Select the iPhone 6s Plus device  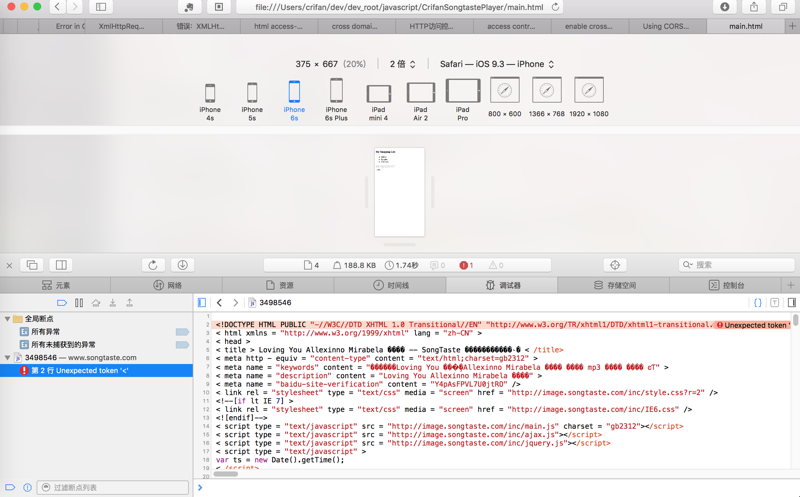[336, 100]
